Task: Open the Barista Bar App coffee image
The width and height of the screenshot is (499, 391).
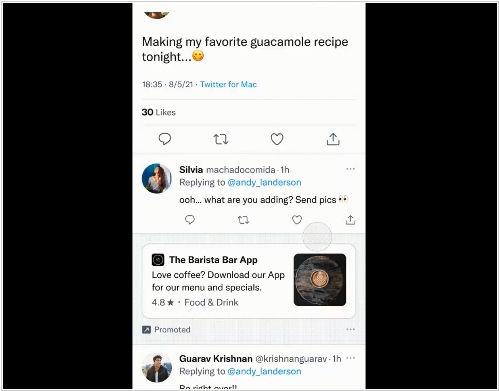Action: [x=320, y=280]
